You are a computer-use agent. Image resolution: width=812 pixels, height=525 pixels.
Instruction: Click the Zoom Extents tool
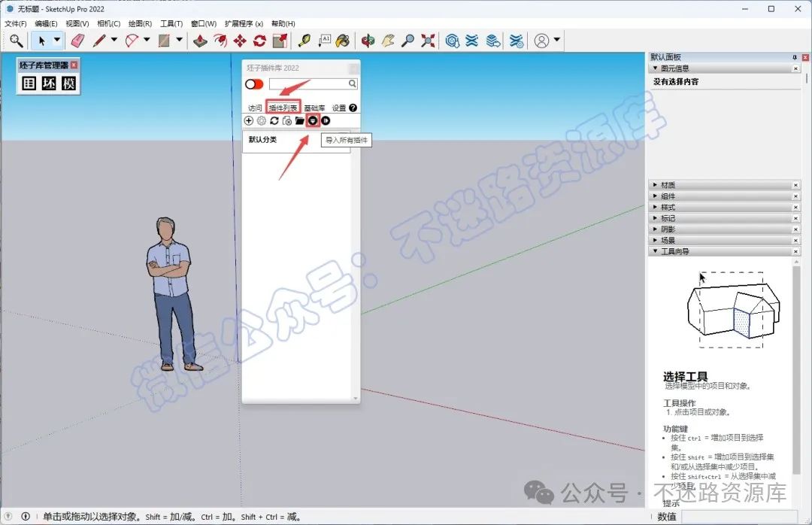(428, 41)
